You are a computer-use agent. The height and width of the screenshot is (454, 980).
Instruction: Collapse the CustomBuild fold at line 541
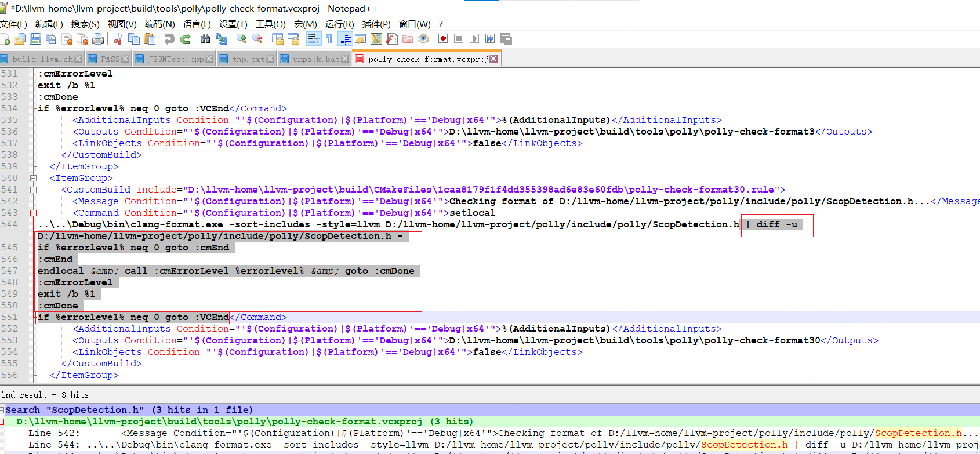click(x=33, y=190)
